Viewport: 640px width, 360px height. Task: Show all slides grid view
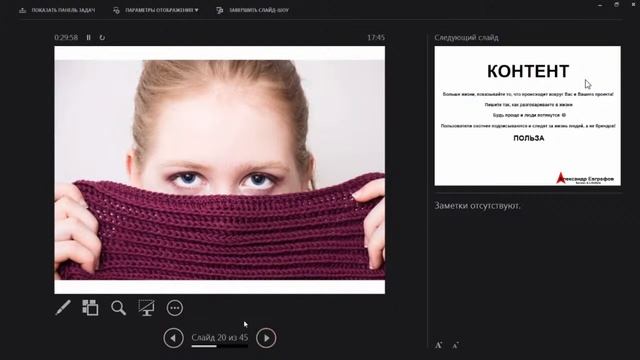90,308
